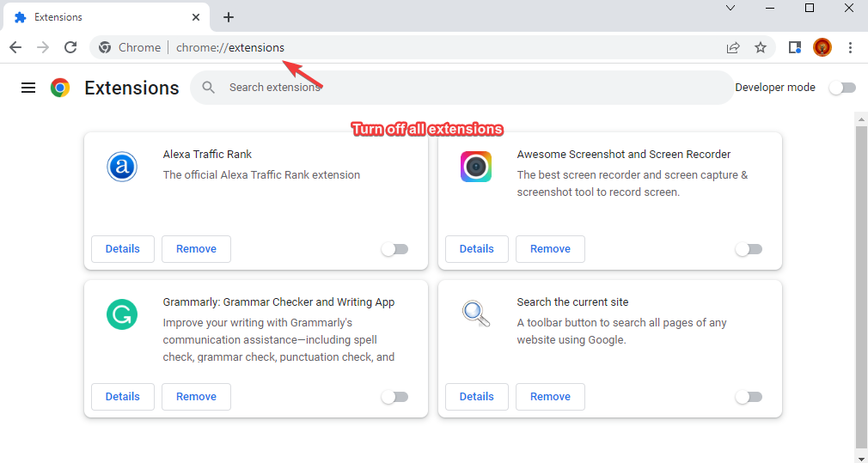The image size is (868, 463).
Task: Enable Awesome Screenshot and Screen Recorder toggle
Action: point(749,249)
